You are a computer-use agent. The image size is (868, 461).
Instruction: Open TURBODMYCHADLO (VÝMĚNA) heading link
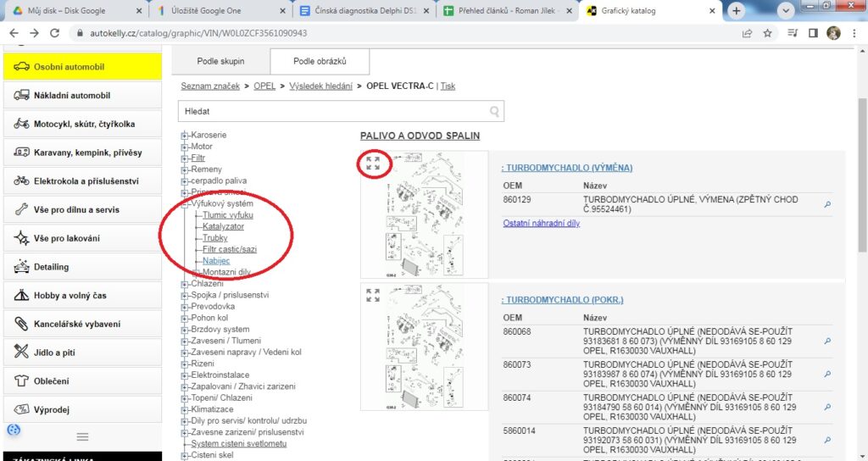(x=567, y=168)
